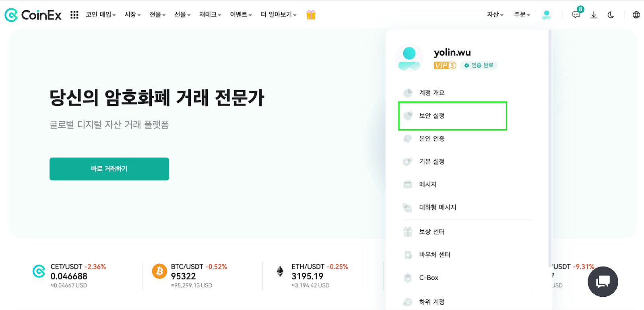Click the gift box promotion icon
The image size is (644, 310).
click(310, 14)
